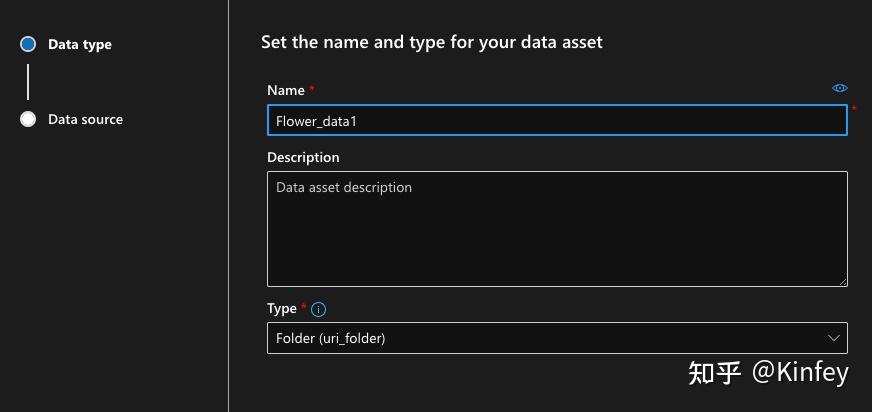
Task: Open the Data type step
Action: click(x=80, y=44)
